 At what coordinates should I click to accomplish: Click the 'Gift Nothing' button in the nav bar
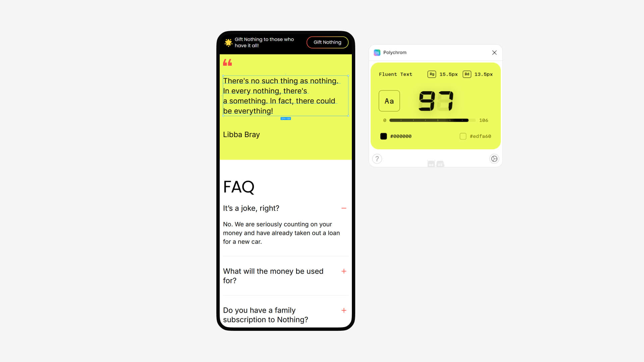(x=327, y=42)
